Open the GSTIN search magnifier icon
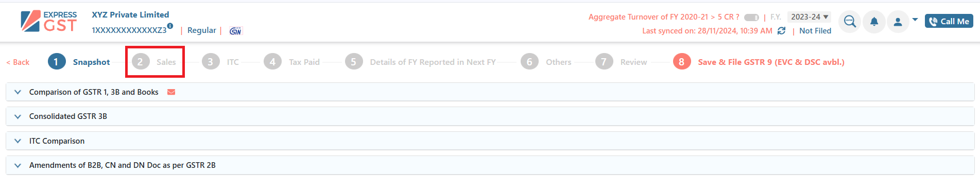 850,22
